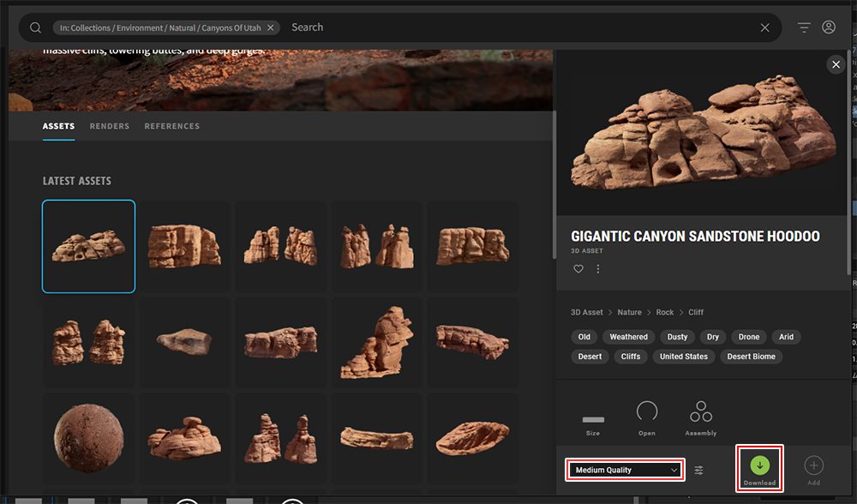Screen dimensions: 857x504
Task: Clear the search bar with X icon
Action: coord(765,27)
